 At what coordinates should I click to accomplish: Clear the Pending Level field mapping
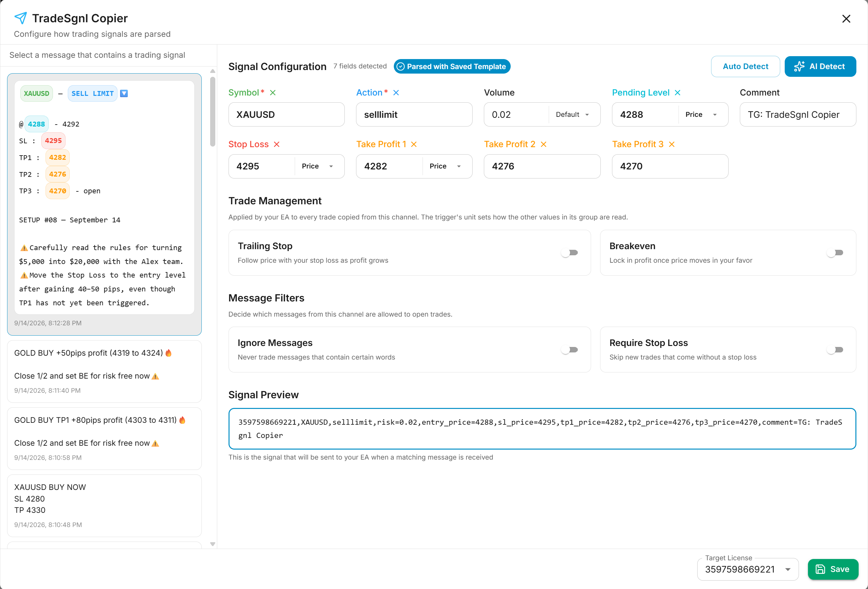click(678, 93)
